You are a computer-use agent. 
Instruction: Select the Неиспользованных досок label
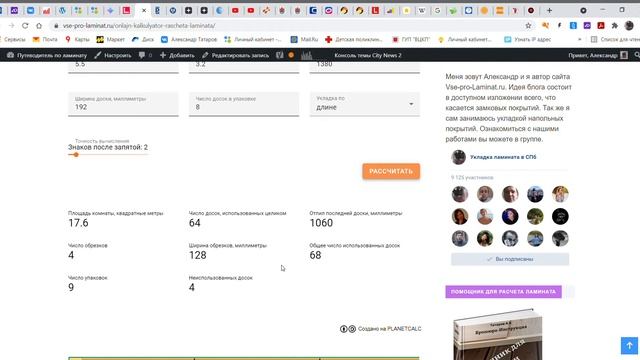[x=220, y=278]
